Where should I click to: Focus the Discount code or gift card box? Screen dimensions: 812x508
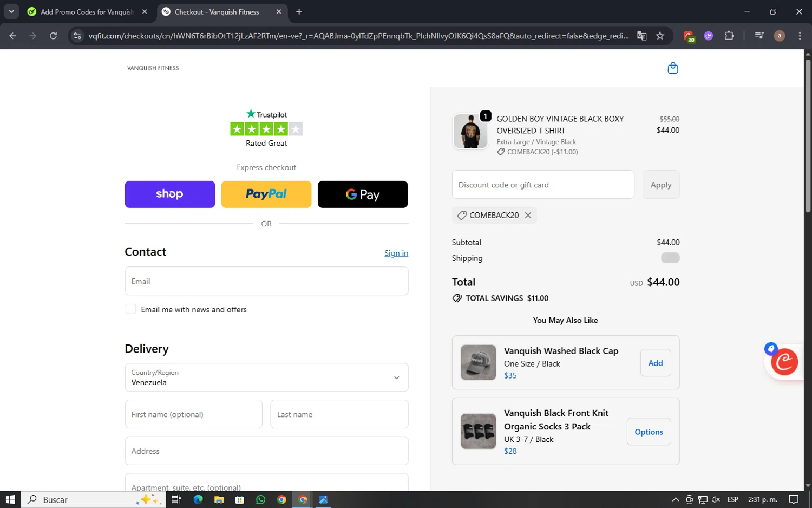(x=543, y=185)
